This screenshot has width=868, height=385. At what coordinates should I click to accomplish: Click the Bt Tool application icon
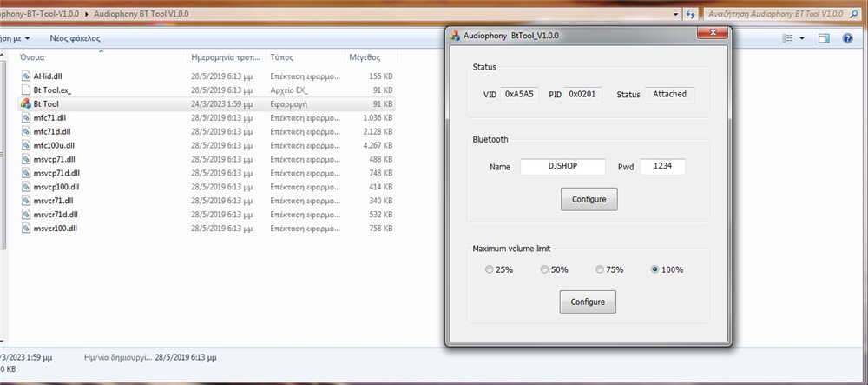(25, 103)
